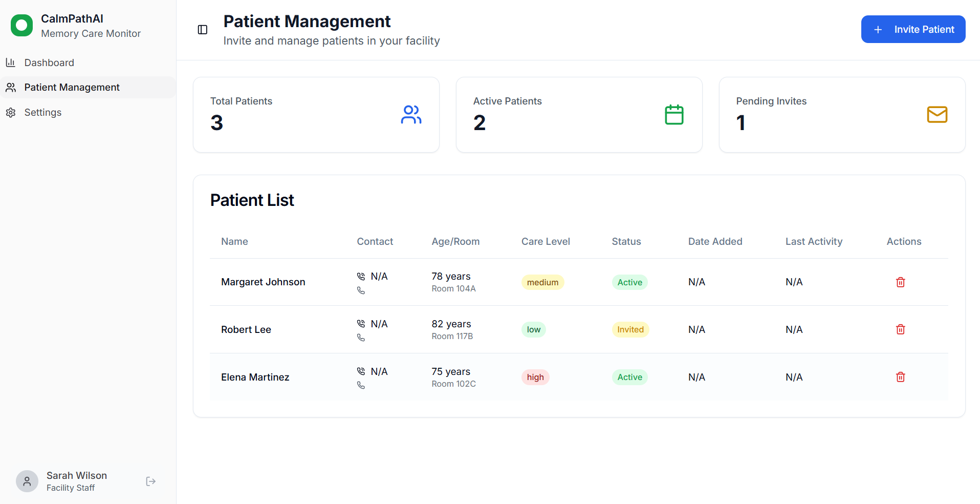Screen dimensions: 980x504
Task: Click Margaret Johnson's name in the list
Action: click(263, 282)
